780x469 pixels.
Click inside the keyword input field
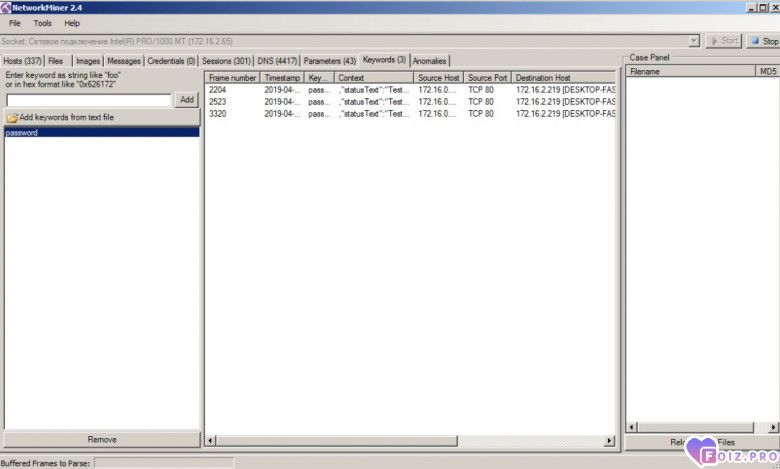[88, 100]
